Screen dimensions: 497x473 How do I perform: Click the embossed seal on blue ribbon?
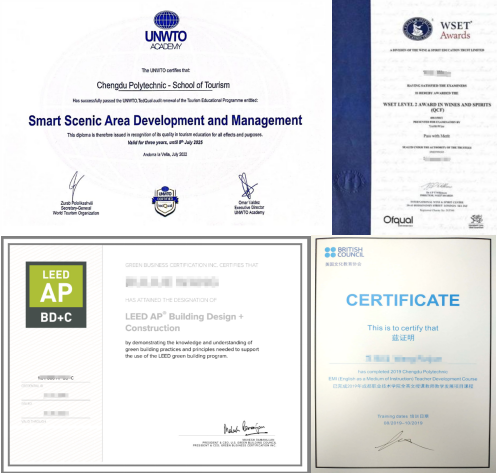[x=351, y=181]
